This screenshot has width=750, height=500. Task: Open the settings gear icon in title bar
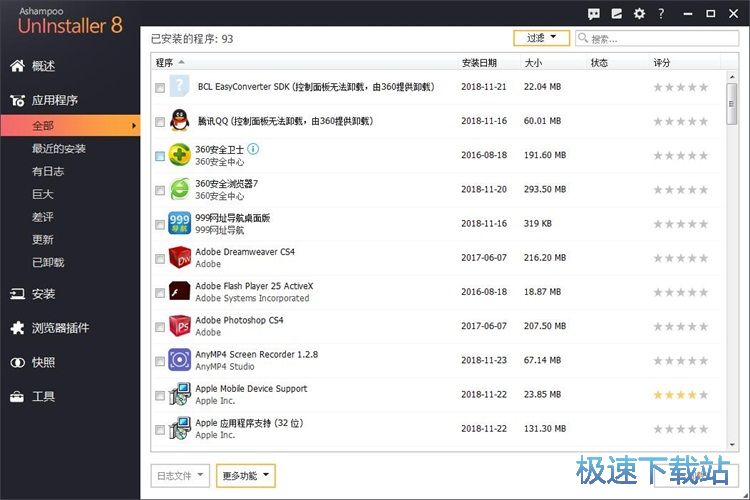pos(640,14)
